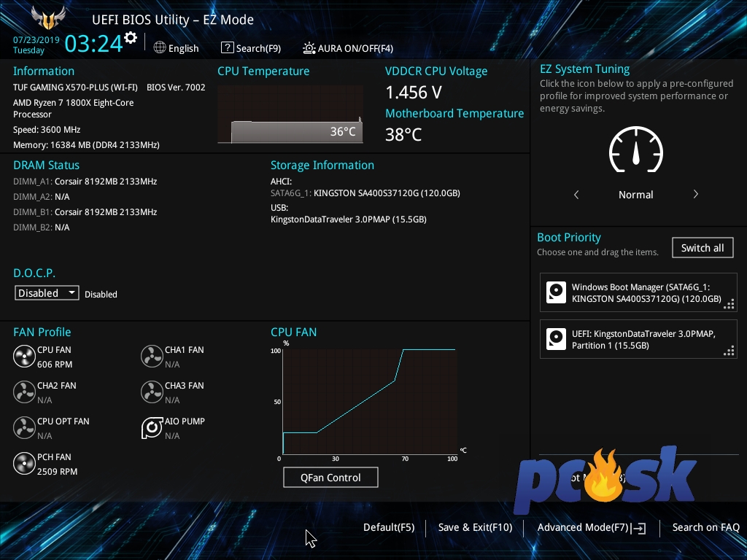747x560 pixels.
Task: Click the AMD Ryzen 7 1800X processor text
Action: click(x=74, y=108)
